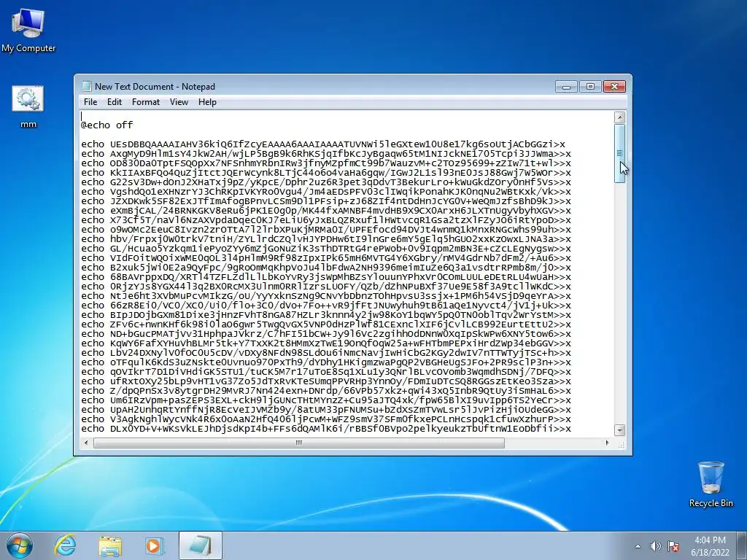
Task: Click the line starting 'echo ufRxtOXy25'
Action: tap(326, 381)
